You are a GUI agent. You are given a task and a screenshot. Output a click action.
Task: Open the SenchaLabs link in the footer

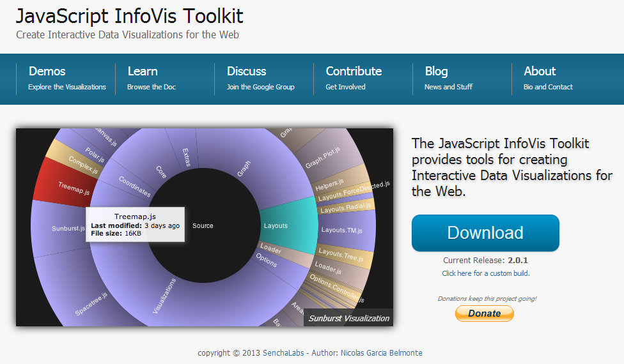[283, 353]
